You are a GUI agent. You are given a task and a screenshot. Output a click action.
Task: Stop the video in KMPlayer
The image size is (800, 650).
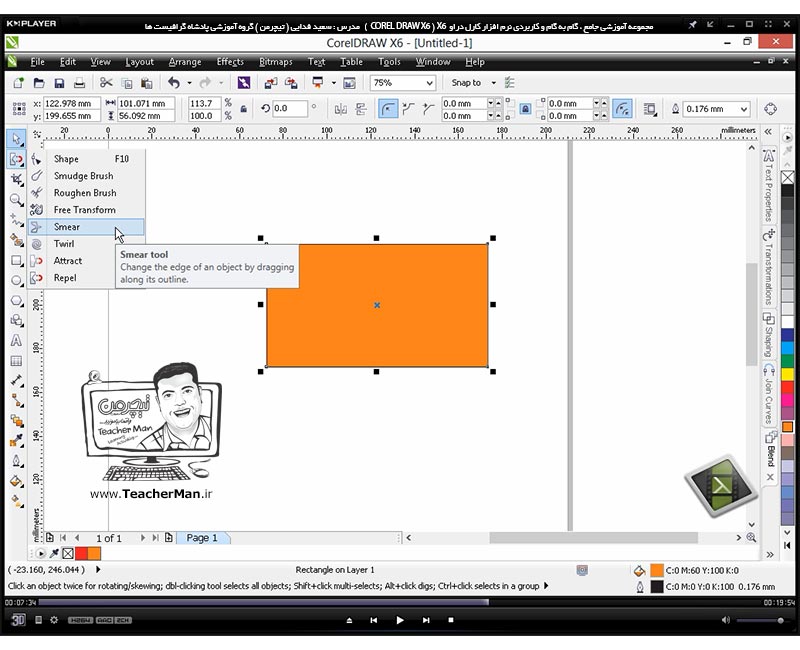451,620
